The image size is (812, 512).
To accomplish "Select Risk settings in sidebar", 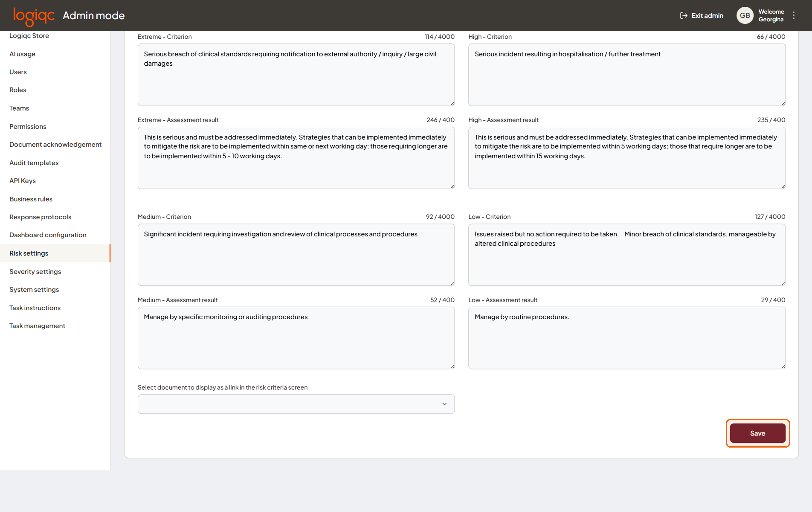I will [x=55, y=253].
